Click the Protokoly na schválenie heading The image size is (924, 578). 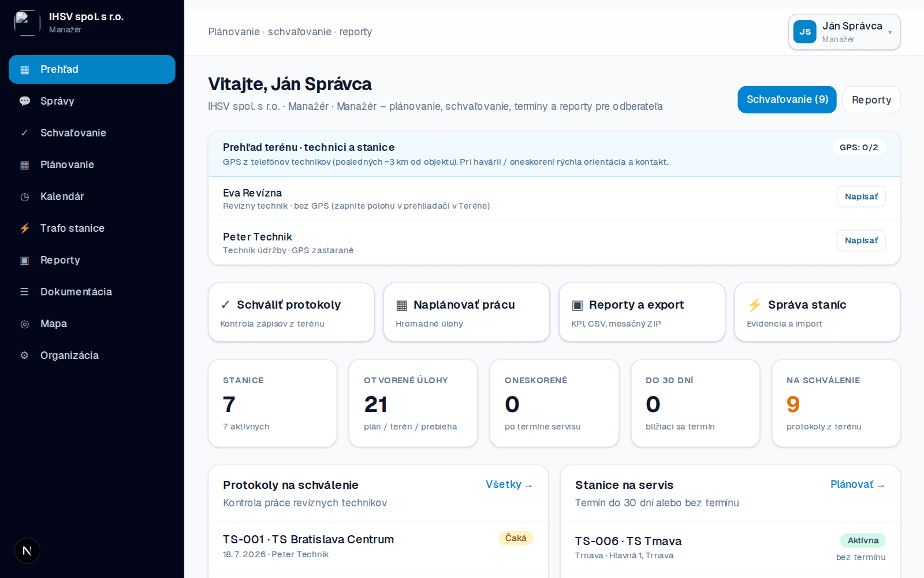290,485
